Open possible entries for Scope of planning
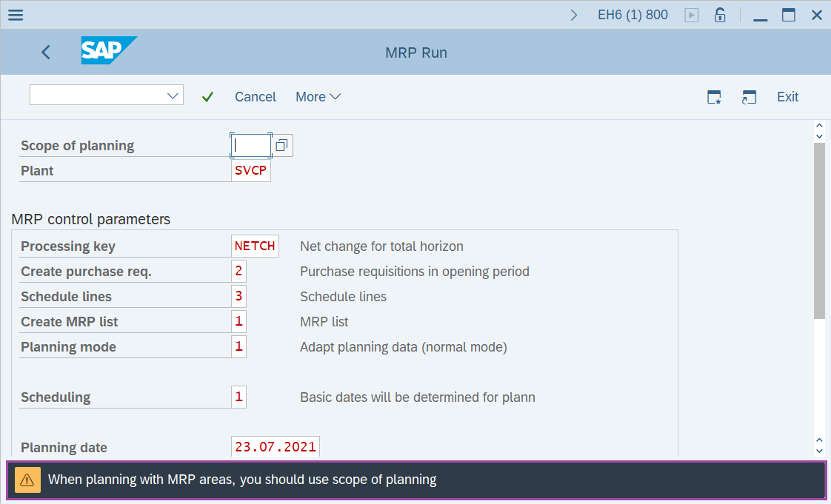The width and height of the screenshot is (831, 504). click(281, 145)
